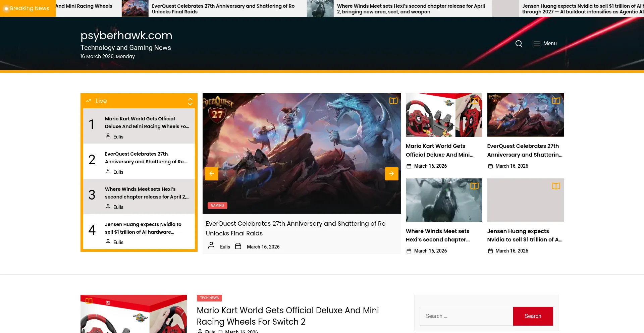This screenshot has height=333, width=644.
Task: Open Live item 1 Mario Kart World headline
Action: tap(147, 123)
